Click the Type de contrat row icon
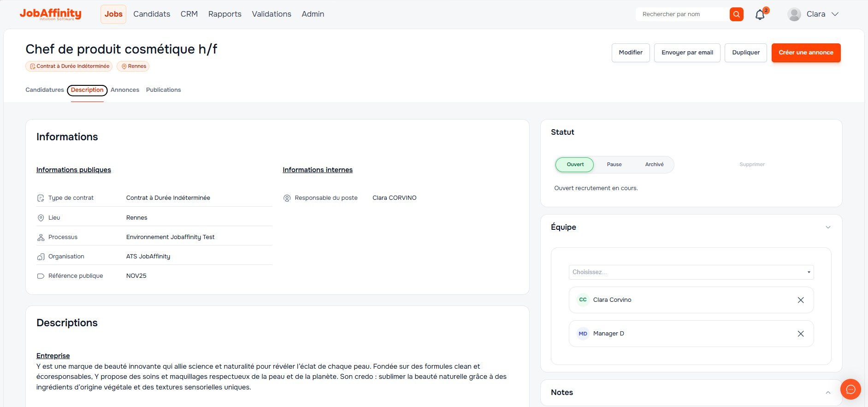The height and width of the screenshot is (407, 868). [x=41, y=198]
